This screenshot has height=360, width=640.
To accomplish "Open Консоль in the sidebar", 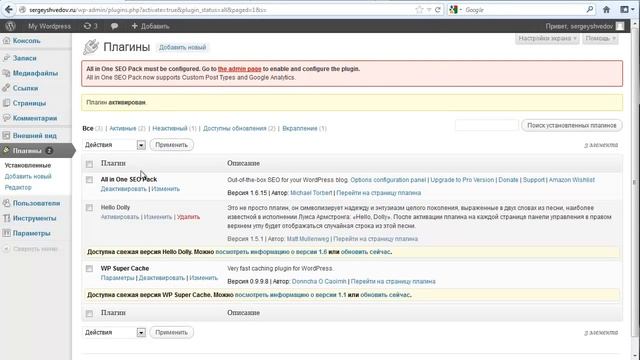I will [26, 41].
